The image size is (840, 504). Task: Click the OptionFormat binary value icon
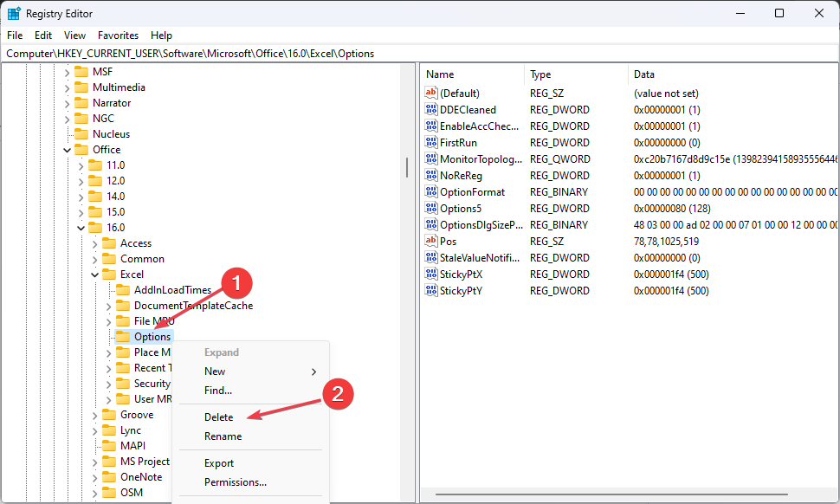[x=431, y=192]
